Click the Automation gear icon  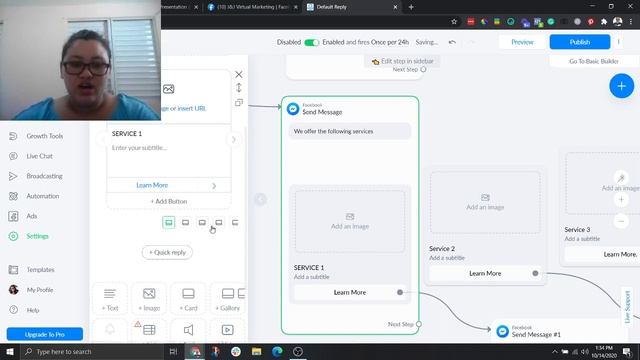pos(13,196)
